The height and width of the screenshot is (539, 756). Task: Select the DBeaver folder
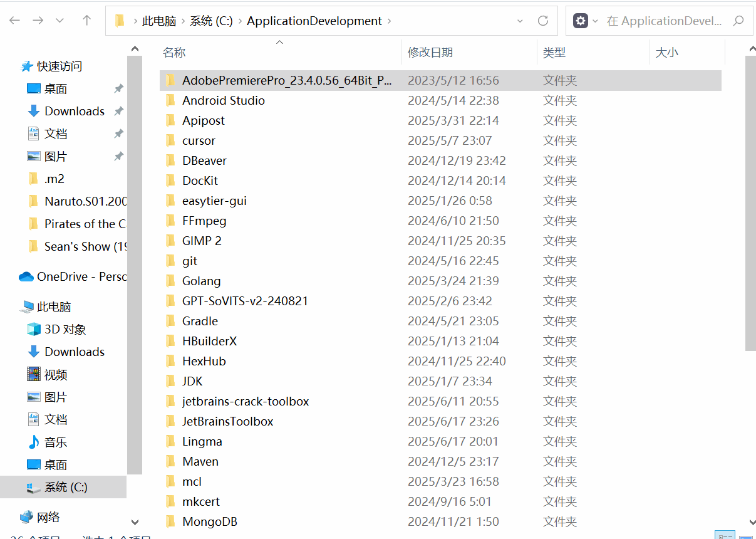click(x=204, y=160)
